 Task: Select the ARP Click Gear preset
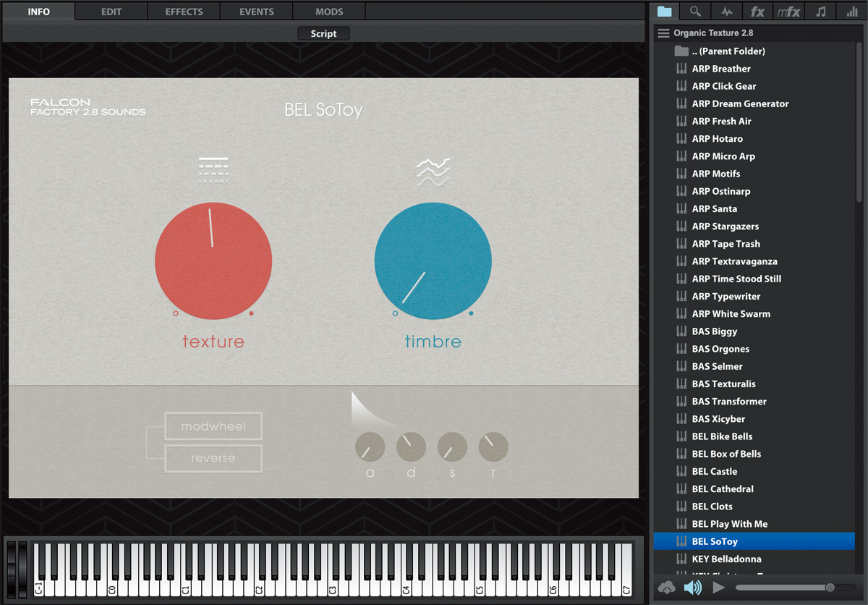tap(754, 86)
